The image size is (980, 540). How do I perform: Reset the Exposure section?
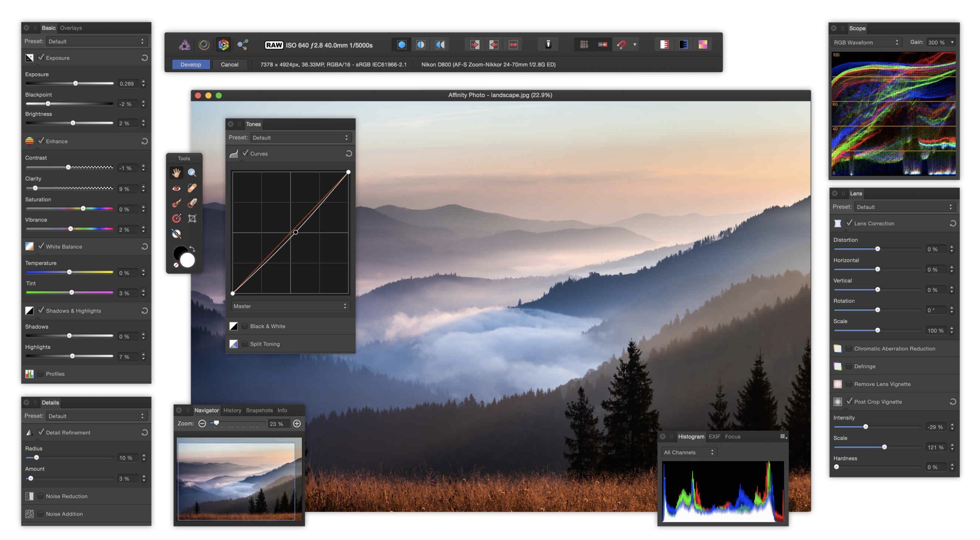click(x=145, y=58)
